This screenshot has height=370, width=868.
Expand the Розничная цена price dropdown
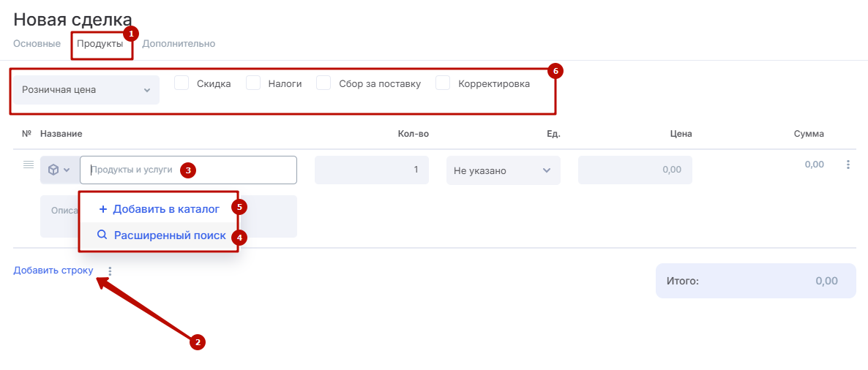pos(86,90)
